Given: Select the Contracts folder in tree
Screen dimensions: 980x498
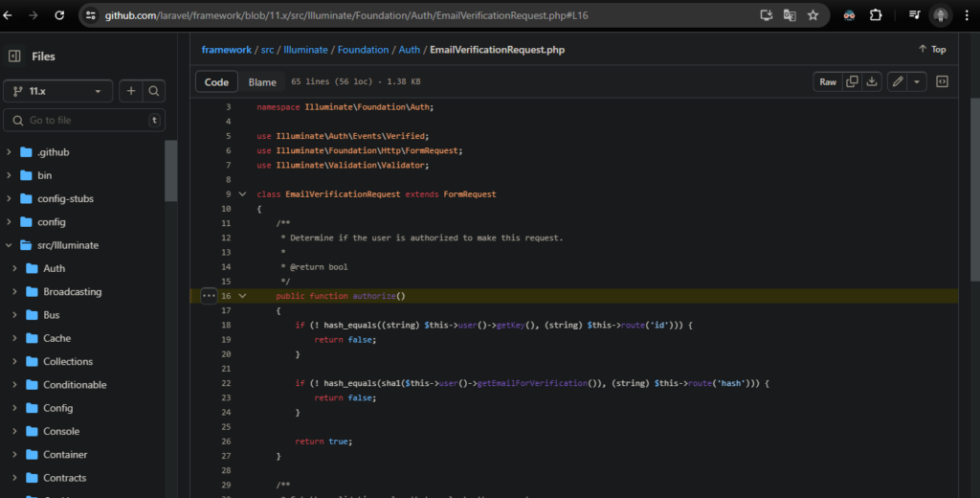Looking at the screenshot, I should (x=64, y=478).
